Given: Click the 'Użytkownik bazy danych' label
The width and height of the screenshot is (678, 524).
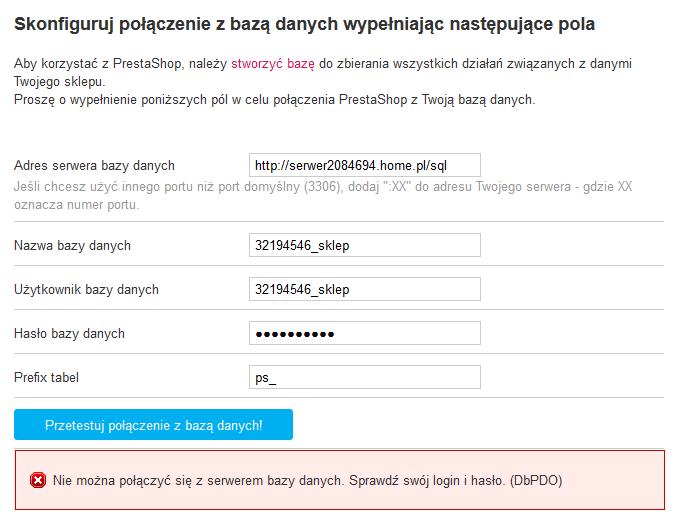Looking at the screenshot, I should pos(86,290).
